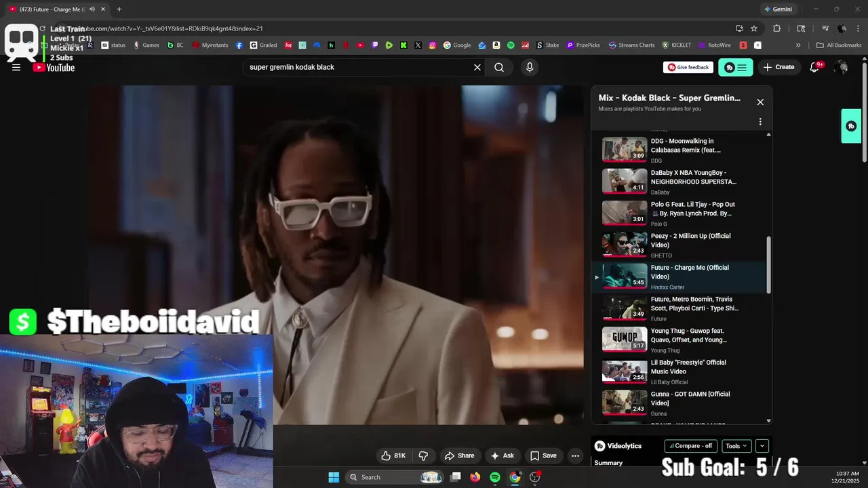Open the All Bookmarks folder
The height and width of the screenshot is (488, 868).
(839, 45)
